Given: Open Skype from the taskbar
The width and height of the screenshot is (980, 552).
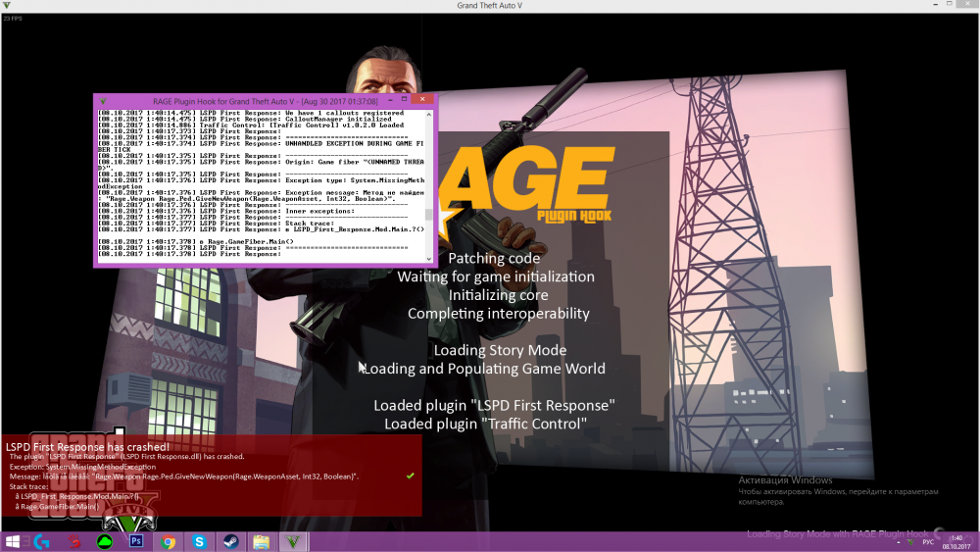Looking at the screenshot, I should tap(199, 542).
